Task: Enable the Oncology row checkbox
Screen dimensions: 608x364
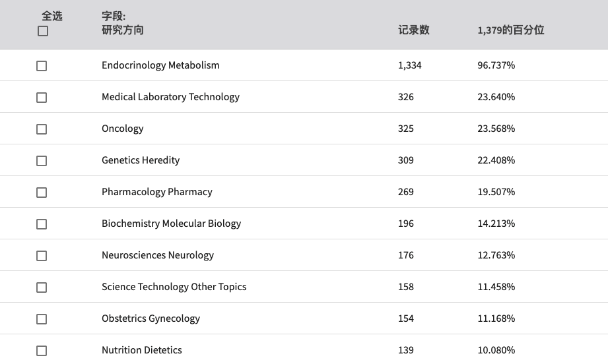Action: pos(42,129)
